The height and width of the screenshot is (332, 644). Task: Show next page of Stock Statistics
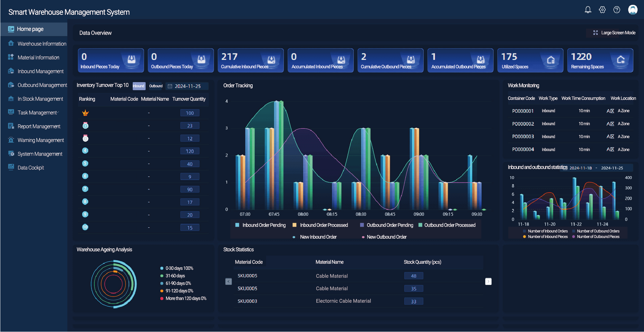click(488, 281)
